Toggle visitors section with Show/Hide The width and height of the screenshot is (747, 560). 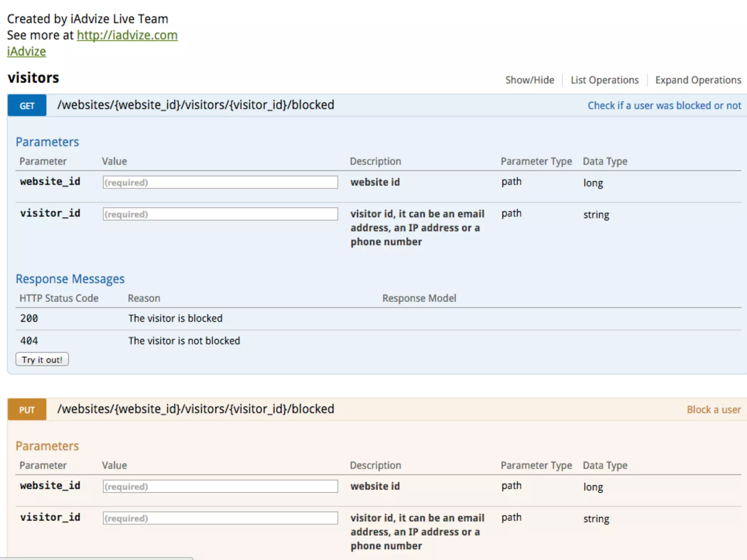click(x=529, y=80)
